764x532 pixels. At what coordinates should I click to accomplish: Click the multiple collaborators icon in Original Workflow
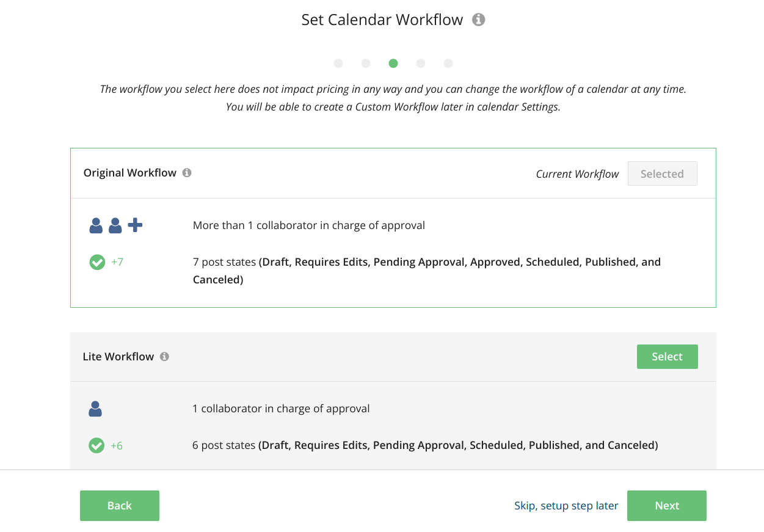click(106, 225)
